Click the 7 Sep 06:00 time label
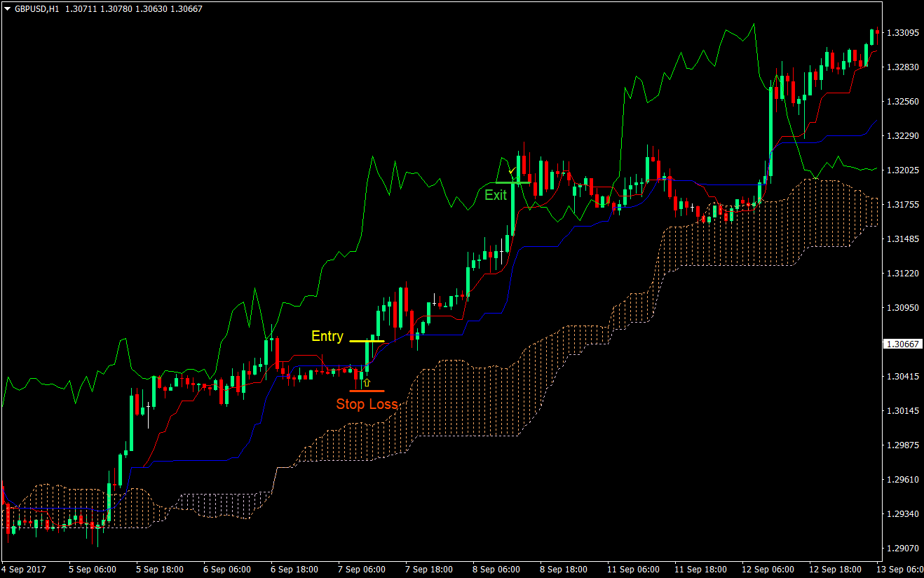This screenshot has width=924, height=578. 362,570
